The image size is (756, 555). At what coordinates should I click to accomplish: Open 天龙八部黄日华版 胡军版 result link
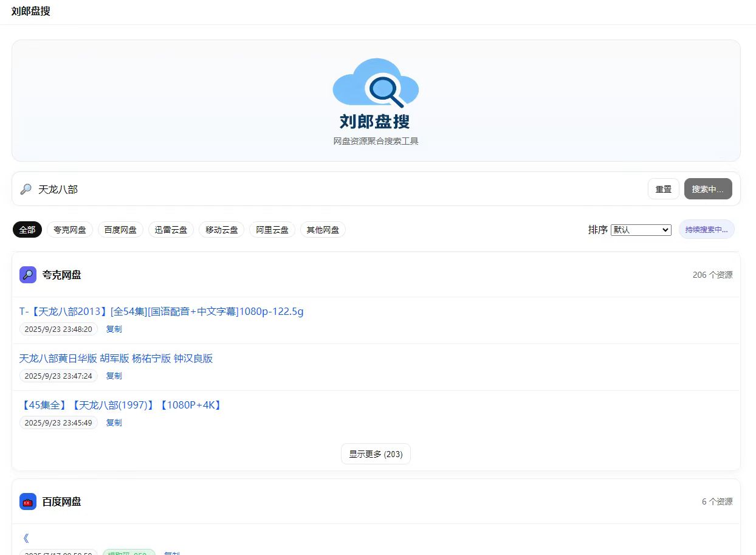[116, 359]
